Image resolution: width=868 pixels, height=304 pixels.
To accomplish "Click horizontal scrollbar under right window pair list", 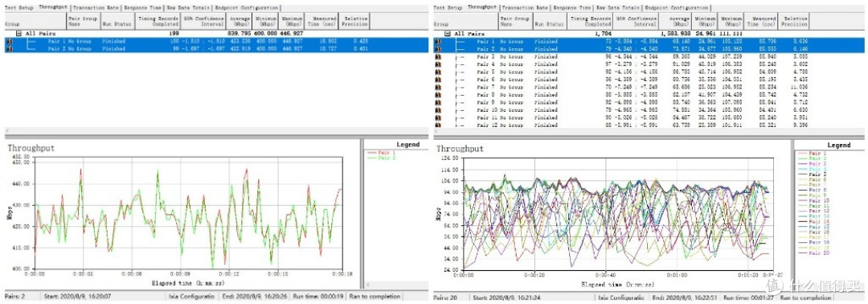I will click(648, 132).
